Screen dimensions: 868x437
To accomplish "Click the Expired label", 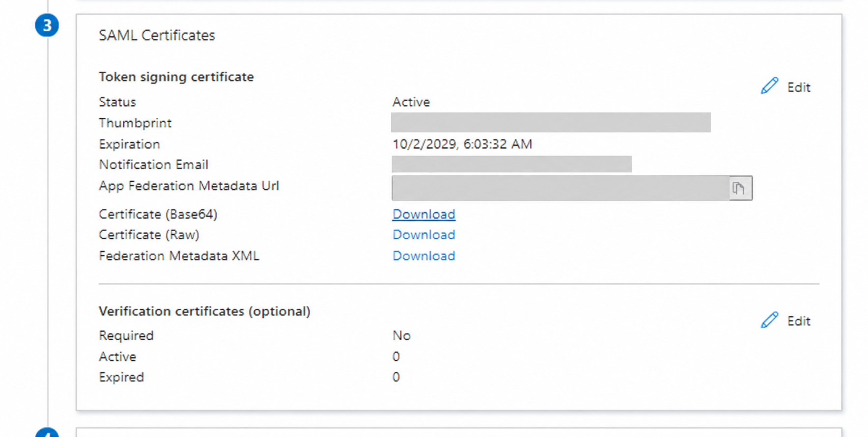I will point(121,377).
